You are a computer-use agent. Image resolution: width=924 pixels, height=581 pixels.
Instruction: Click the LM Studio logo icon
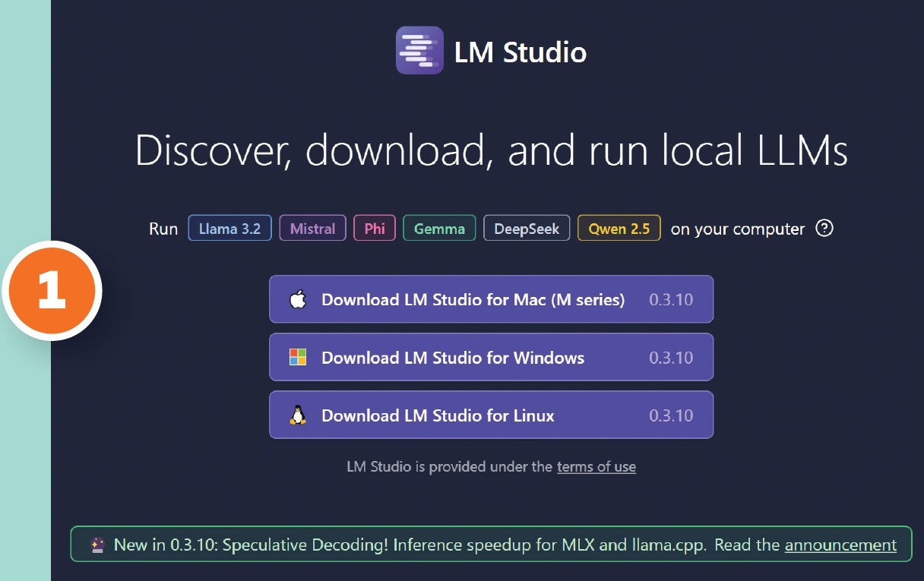click(x=419, y=50)
